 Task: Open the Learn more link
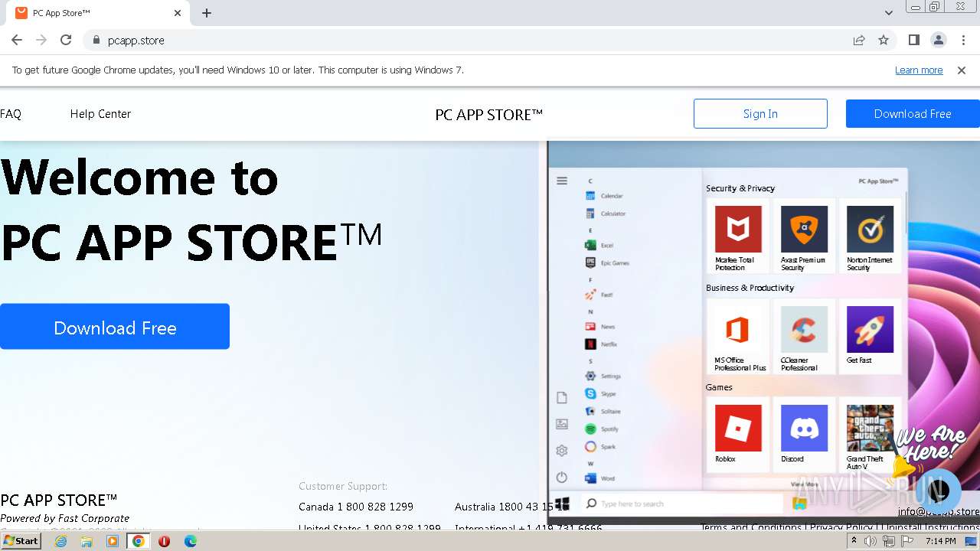[919, 70]
